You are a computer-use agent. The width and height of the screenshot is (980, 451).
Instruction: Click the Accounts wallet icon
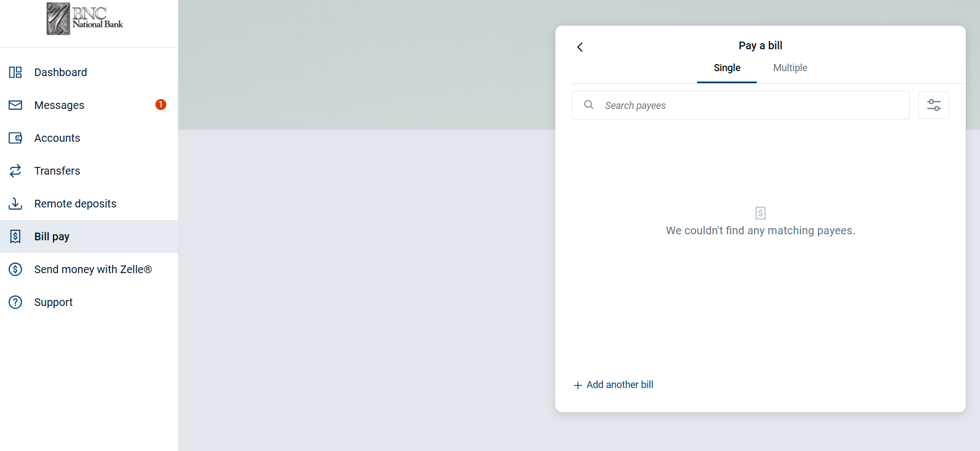pyautogui.click(x=15, y=138)
